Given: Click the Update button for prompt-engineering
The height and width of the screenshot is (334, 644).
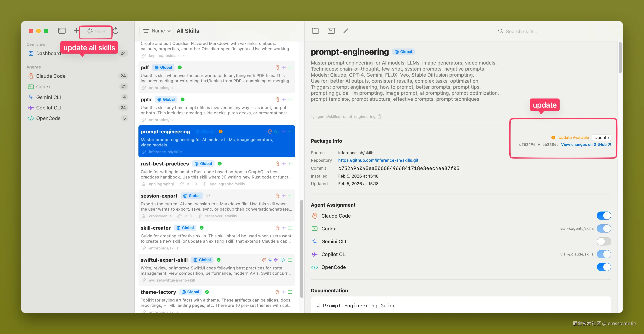Looking at the screenshot, I should (x=602, y=138).
